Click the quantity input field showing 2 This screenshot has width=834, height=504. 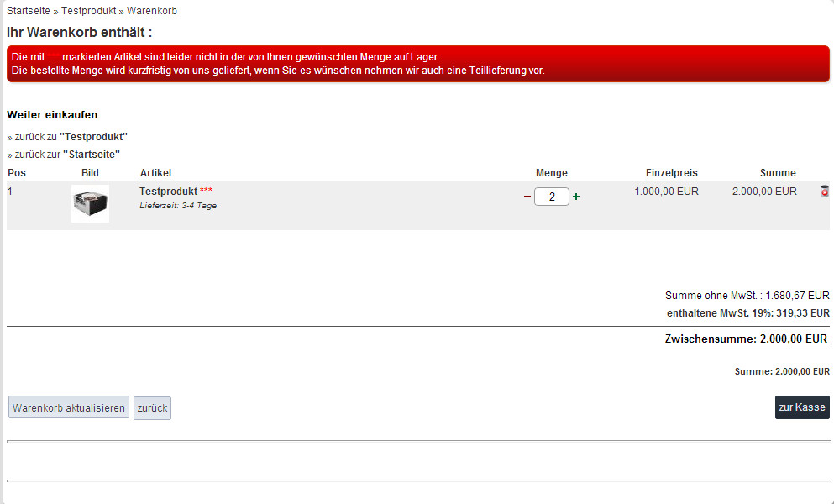point(551,197)
